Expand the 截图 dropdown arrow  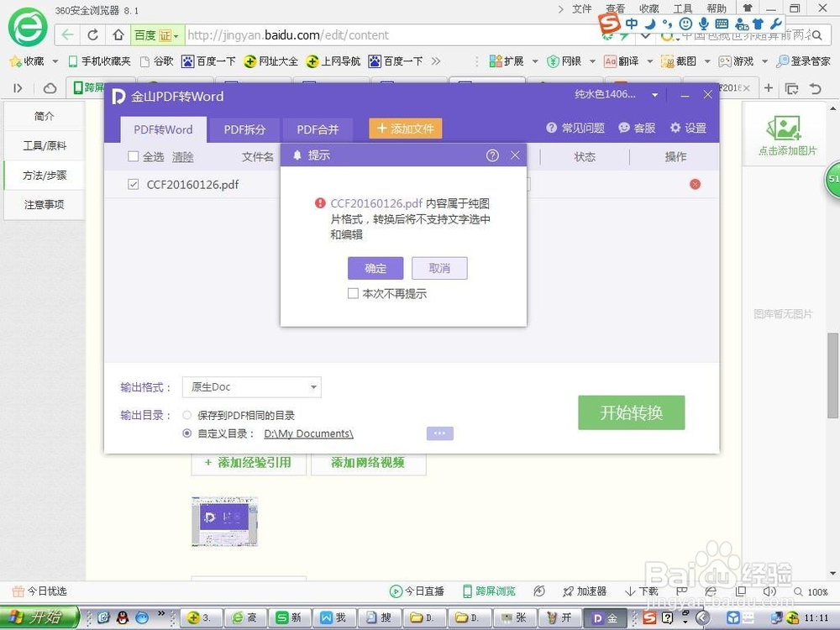click(x=707, y=61)
